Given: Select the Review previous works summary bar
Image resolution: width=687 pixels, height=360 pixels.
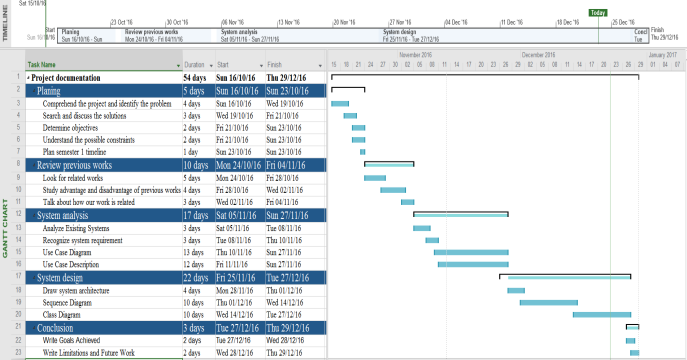Looking at the screenshot, I should click(x=389, y=164).
